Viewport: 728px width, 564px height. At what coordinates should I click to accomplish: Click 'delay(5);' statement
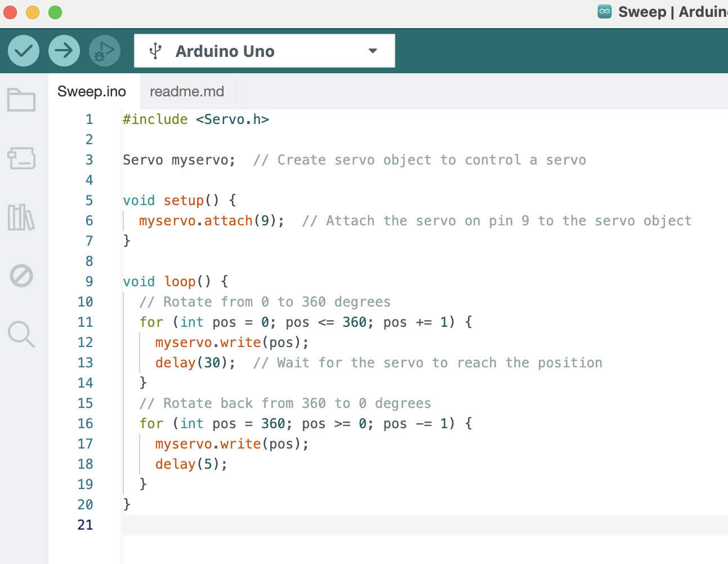(x=191, y=464)
